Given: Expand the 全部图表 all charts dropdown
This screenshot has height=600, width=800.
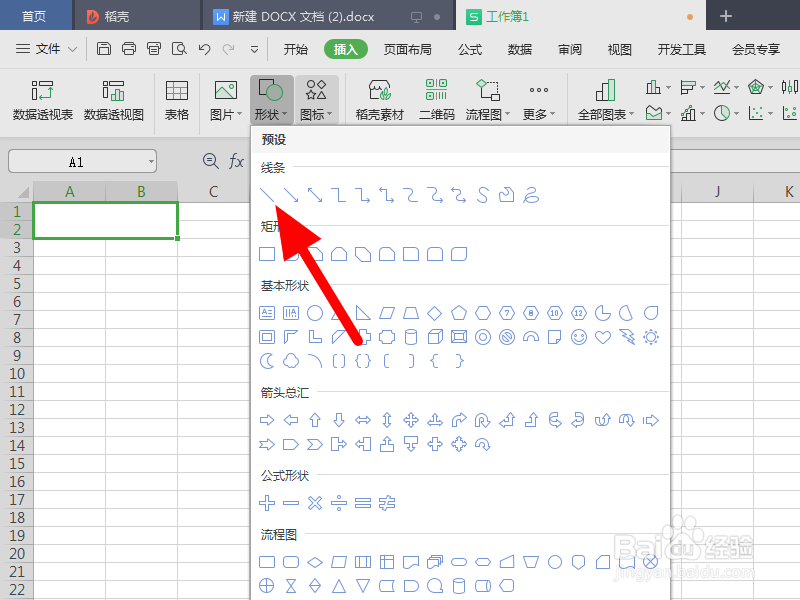Looking at the screenshot, I should (606, 99).
